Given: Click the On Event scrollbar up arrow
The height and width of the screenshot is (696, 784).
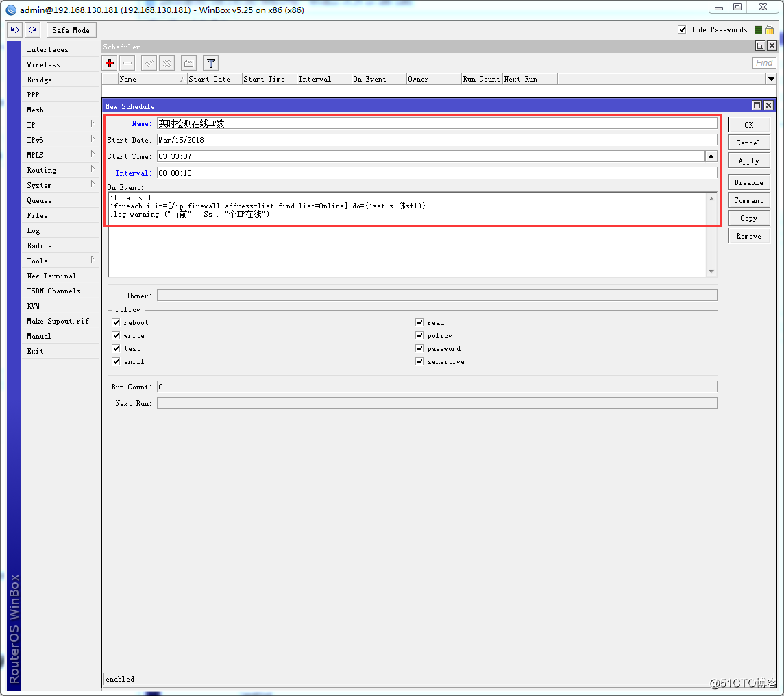Looking at the screenshot, I should point(711,199).
